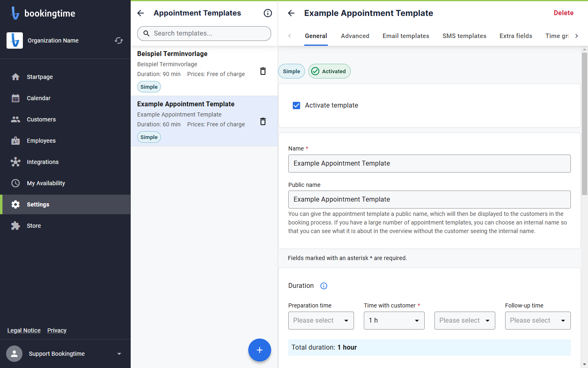Go to Customers in the sidebar
The width and height of the screenshot is (588, 368).
coord(65,119)
